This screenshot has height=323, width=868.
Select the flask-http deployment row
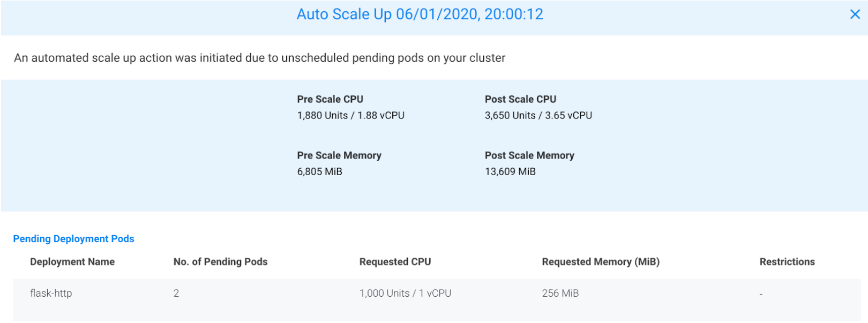[x=51, y=294]
